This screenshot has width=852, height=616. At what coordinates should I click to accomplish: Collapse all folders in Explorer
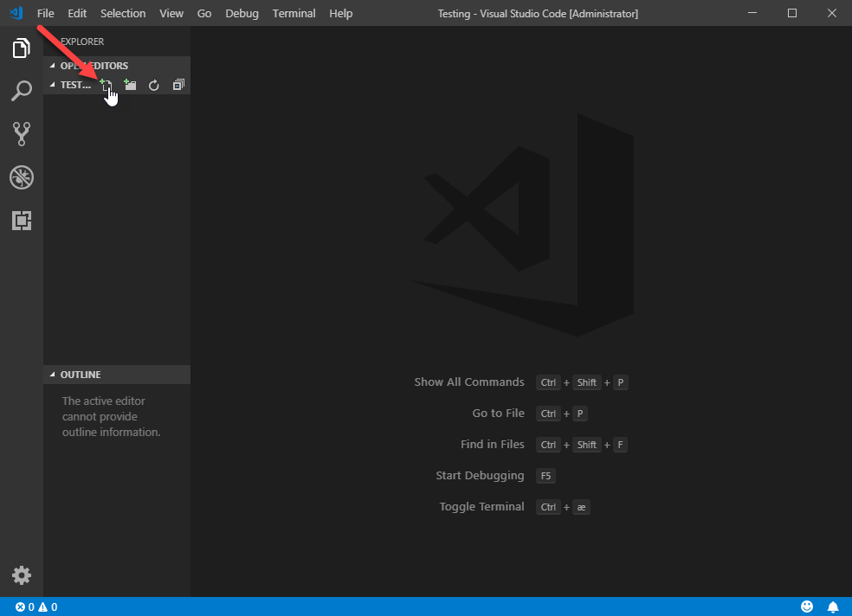pyautogui.click(x=178, y=85)
